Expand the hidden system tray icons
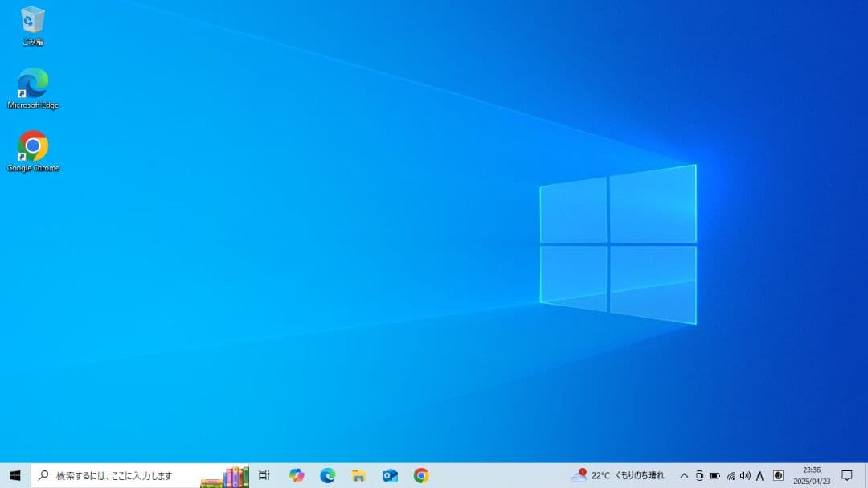The width and height of the screenshot is (868, 488). tap(685, 475)
